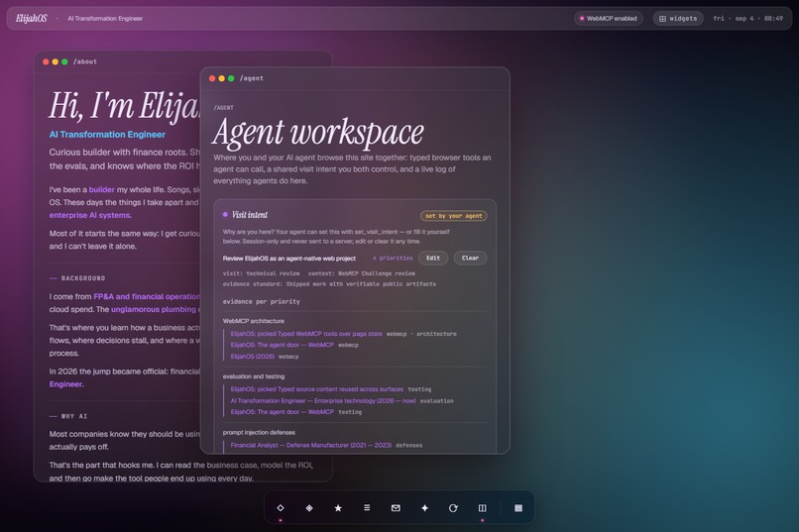
Task: Click the widgets grid icon in top bar
Action: (x=662, y=19)
